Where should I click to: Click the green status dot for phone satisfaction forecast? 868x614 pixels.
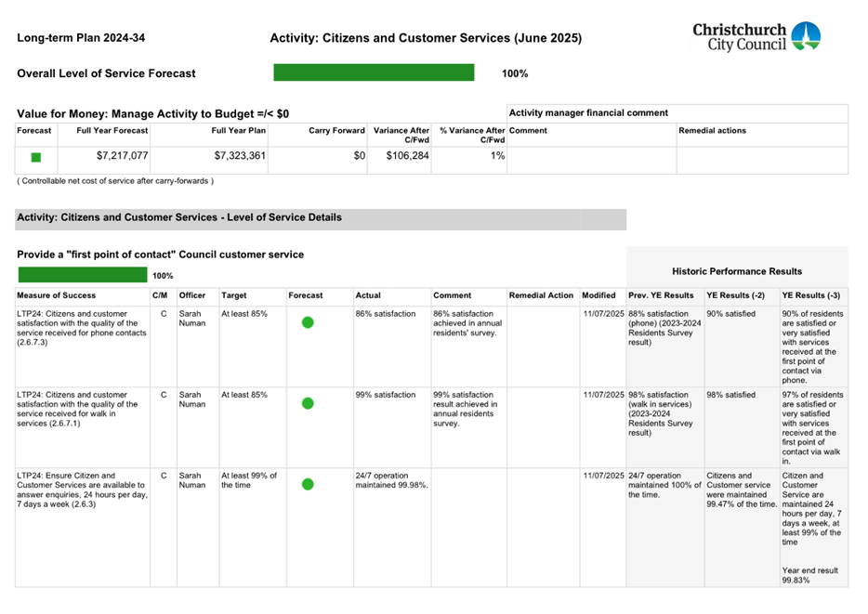click(x=308, y=321)
